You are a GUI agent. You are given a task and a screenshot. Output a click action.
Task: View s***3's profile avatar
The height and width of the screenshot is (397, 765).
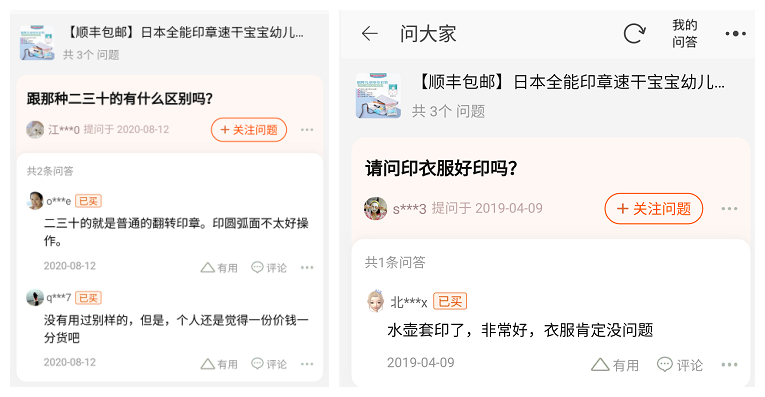click(375, 209)
